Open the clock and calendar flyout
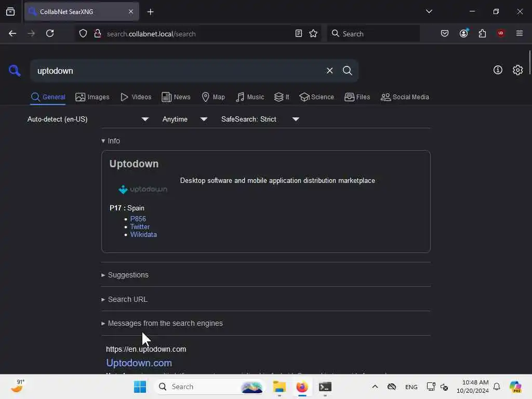 point(473,387)
